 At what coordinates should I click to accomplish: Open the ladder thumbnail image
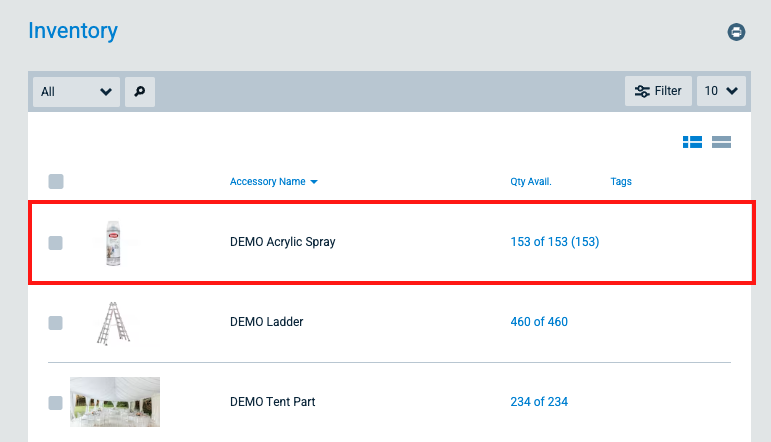tap(113, 322)
